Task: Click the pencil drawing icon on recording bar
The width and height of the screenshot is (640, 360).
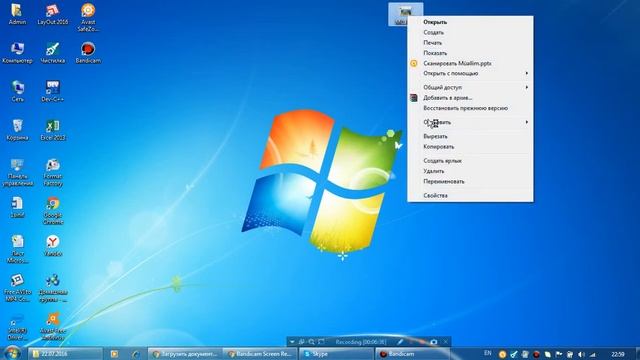Action: pyautogui.click(x=400, y=342)
